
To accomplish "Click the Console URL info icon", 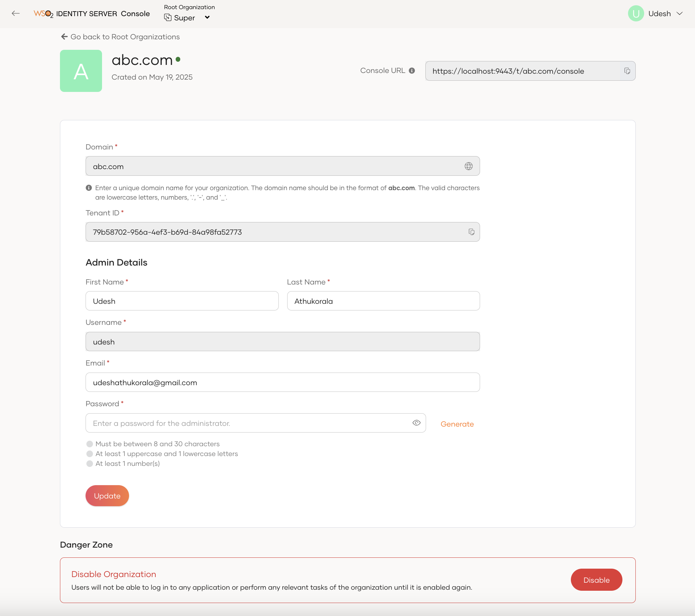I will coord(412,71).
